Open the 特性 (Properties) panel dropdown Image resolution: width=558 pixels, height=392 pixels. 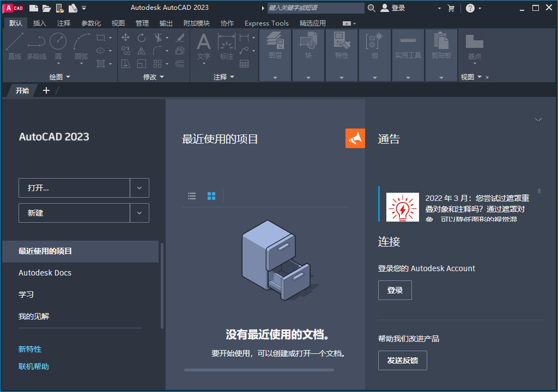coord(342,77)
